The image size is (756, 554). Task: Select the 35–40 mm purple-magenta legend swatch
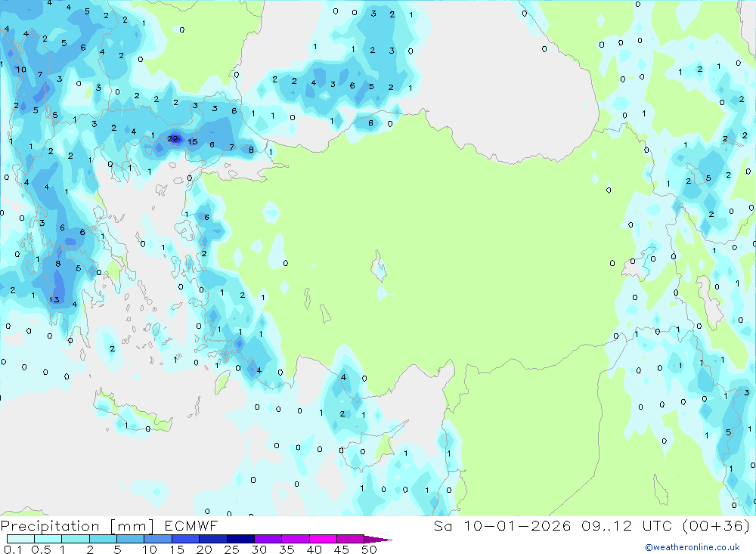click(295, 539)
